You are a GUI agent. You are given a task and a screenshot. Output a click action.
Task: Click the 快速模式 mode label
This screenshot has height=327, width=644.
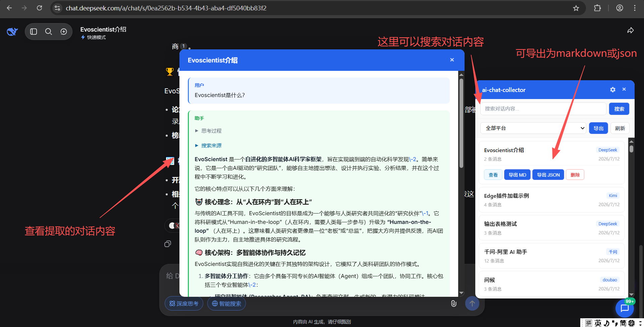point(96,37)
